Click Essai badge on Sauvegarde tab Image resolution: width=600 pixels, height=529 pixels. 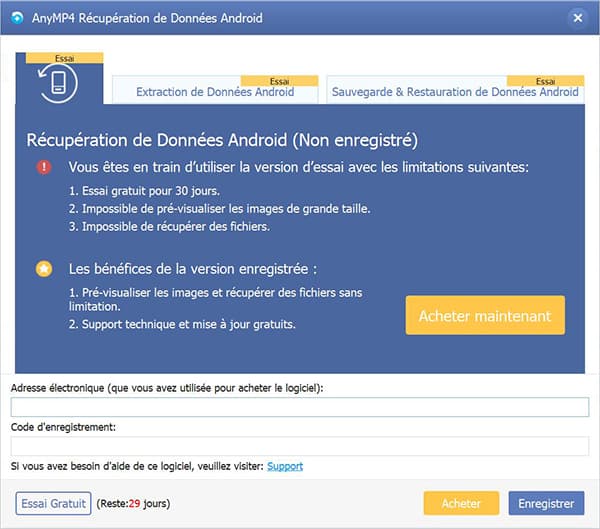[546, 80]
